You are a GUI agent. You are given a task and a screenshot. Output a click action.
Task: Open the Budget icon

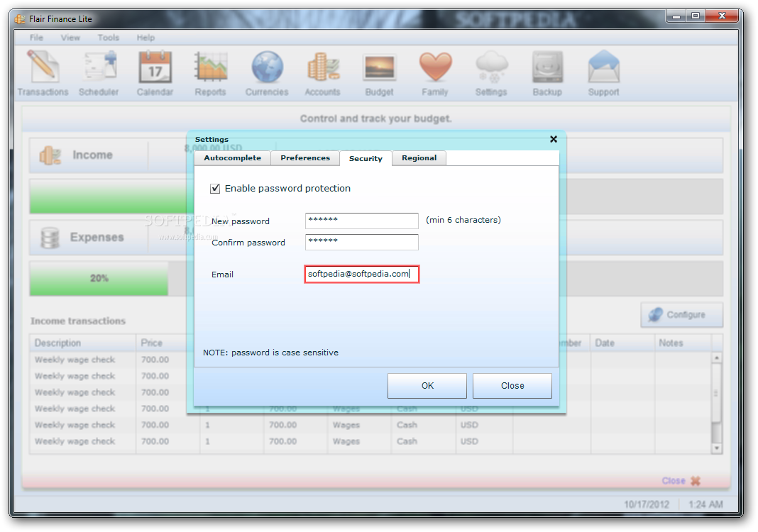click(x=379, y=74)
